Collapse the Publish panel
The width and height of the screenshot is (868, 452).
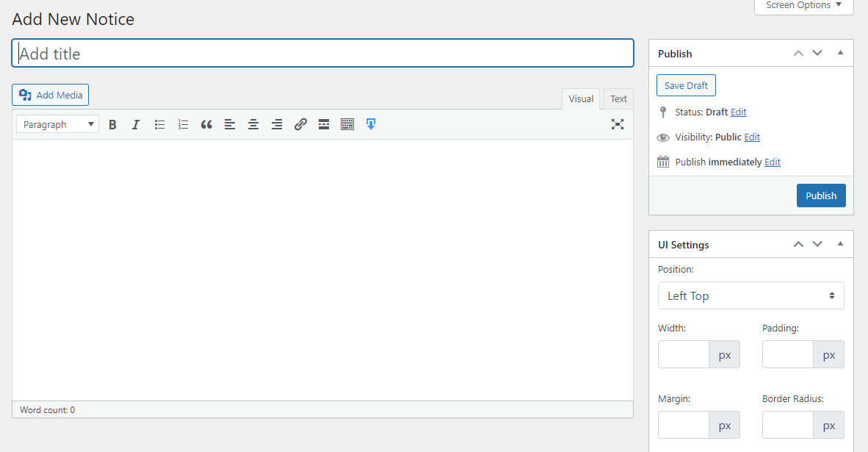coord(840,52)
